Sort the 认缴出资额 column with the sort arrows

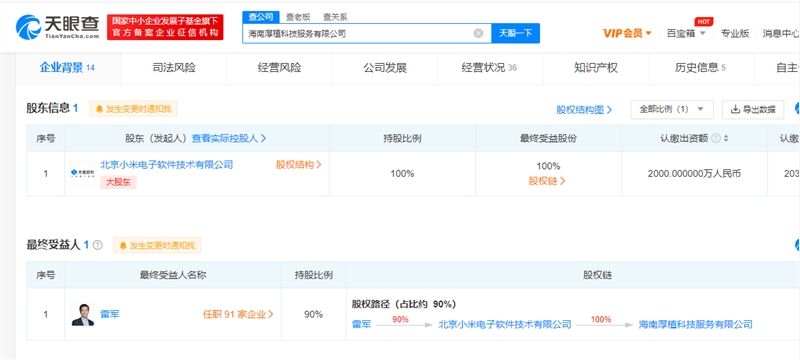726,138
